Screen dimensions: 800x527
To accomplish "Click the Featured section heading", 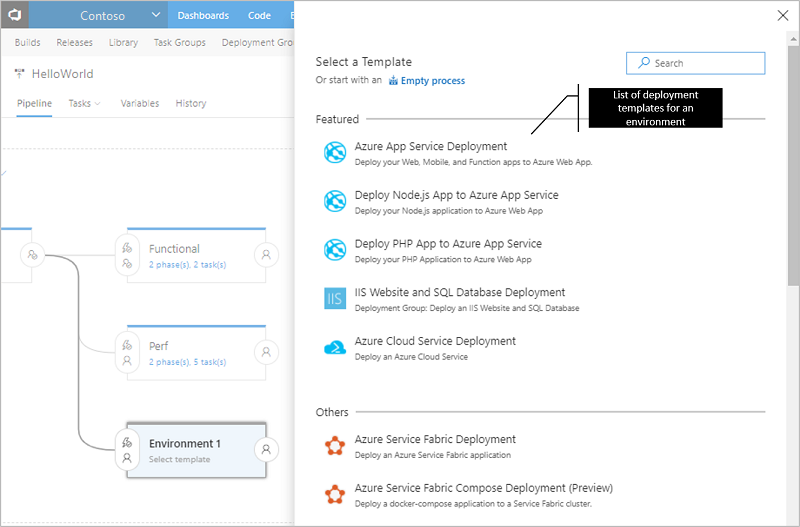I will click(x=337, y=119).
